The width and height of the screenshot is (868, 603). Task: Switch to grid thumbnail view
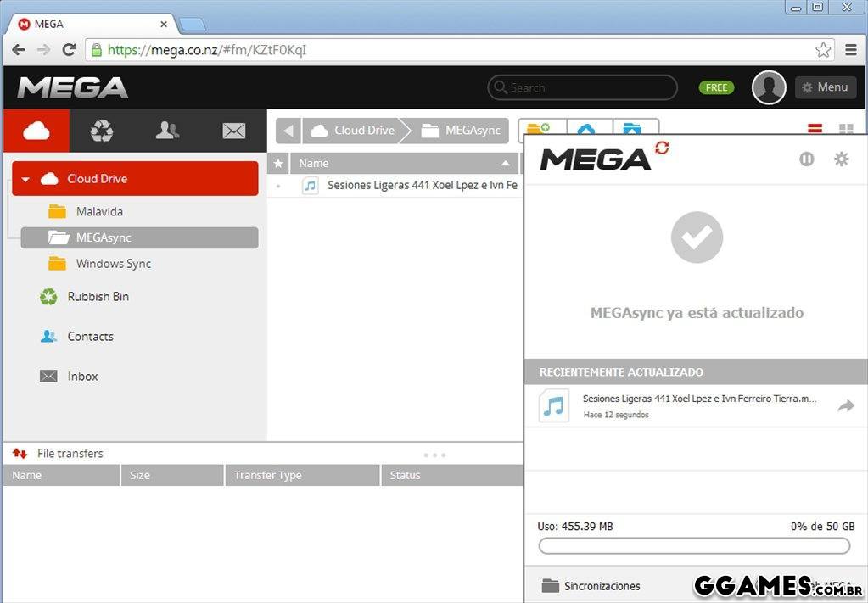[x=846, y=130]
